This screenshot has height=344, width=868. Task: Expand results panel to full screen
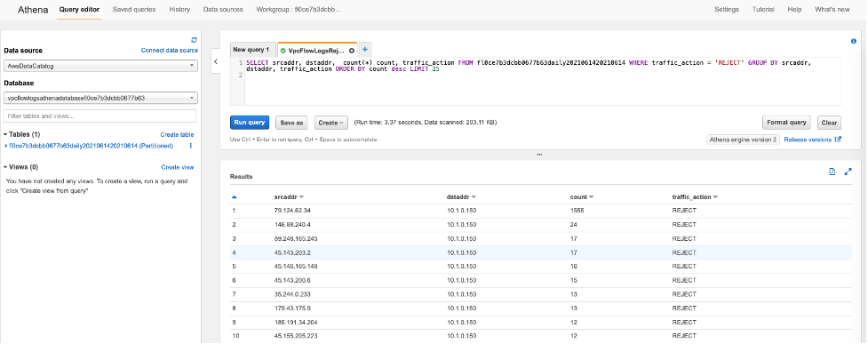(x=848, y=172)
